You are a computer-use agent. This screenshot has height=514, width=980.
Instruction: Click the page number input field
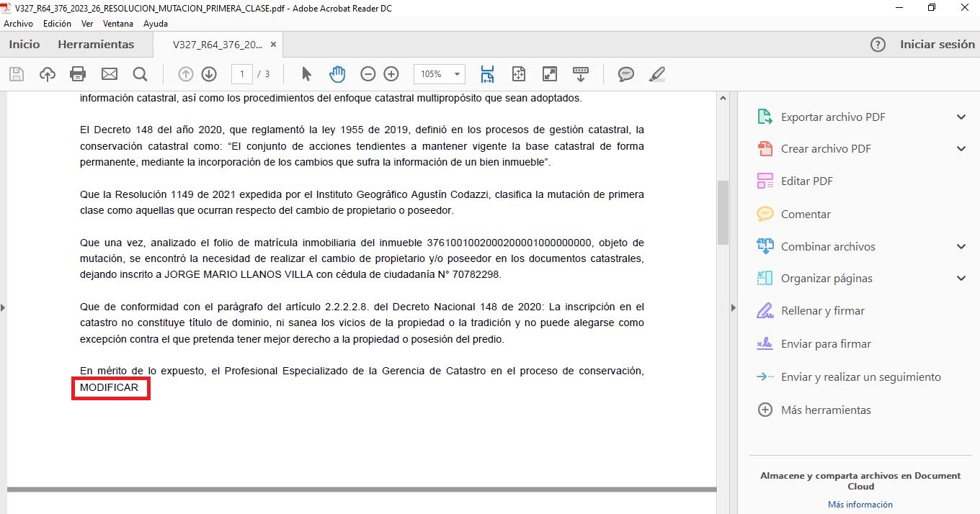tap(242, 74)
